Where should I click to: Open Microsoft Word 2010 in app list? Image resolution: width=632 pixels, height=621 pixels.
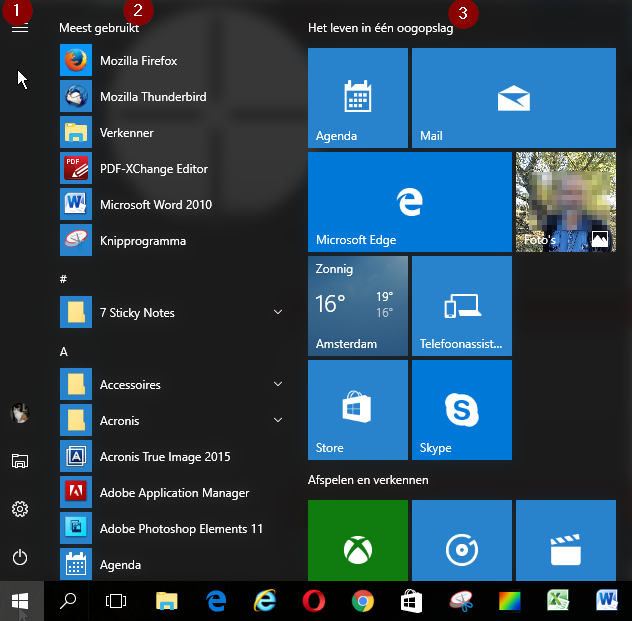pyautogui.click(x=173, y=204)
